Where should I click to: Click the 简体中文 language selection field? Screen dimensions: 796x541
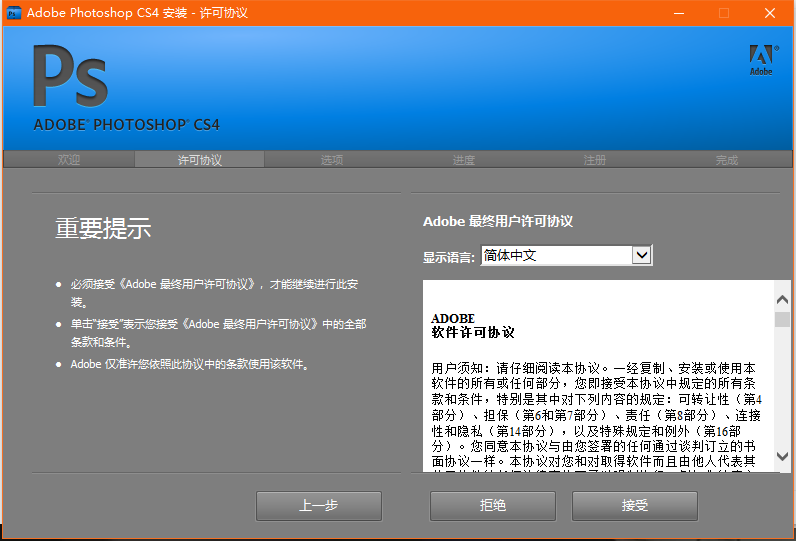(556, 256)
